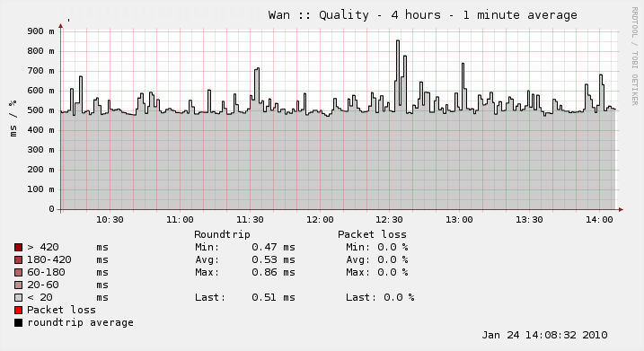
Task: Click the 500 m y-axis label
Action: 40,110
